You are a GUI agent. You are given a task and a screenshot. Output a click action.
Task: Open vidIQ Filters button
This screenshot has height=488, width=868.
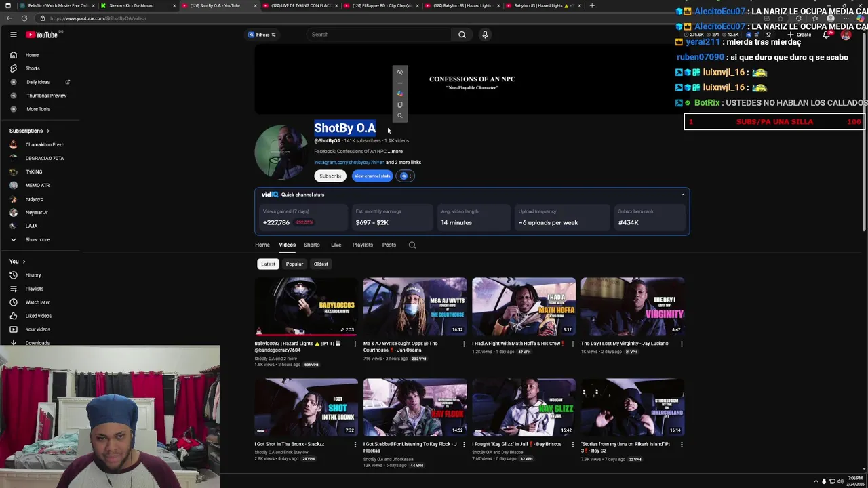(262, 35)
